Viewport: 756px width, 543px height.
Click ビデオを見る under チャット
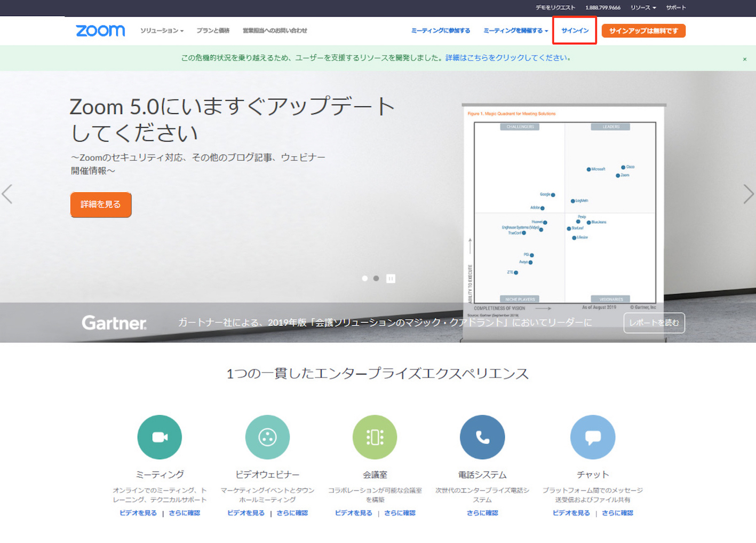click(x=571, y=513)
